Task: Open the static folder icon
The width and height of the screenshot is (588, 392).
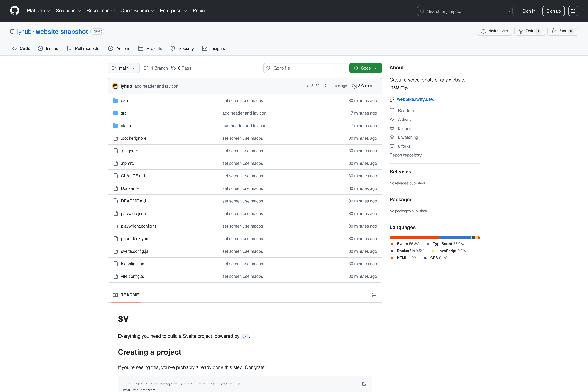Action: tap(115, 126)
